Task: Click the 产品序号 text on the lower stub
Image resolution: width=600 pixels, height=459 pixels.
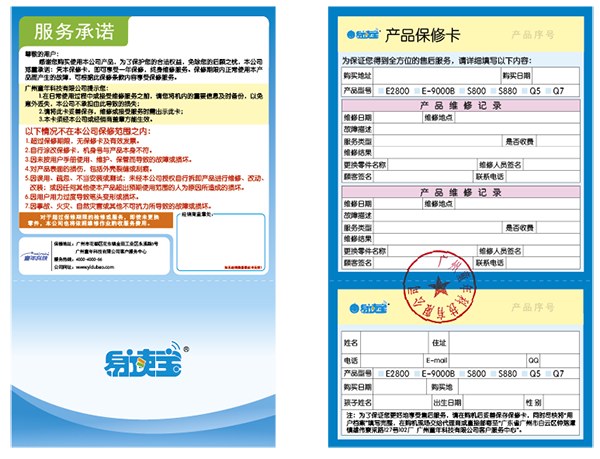Action: (533, 307)
